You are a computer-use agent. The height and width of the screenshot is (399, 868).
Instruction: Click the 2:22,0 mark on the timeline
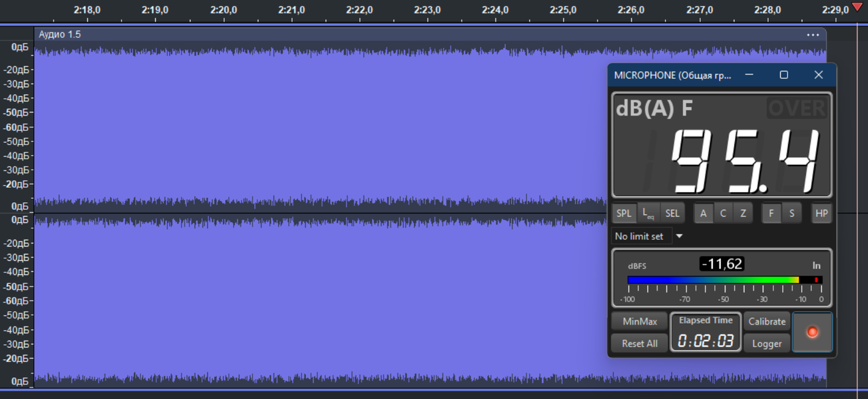[359, 10]
